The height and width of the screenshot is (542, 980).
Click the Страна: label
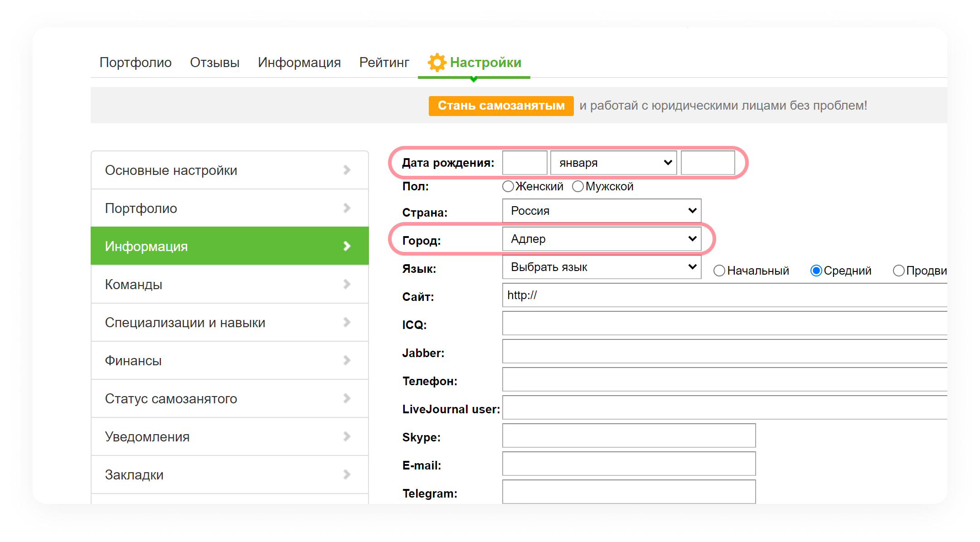425,213
